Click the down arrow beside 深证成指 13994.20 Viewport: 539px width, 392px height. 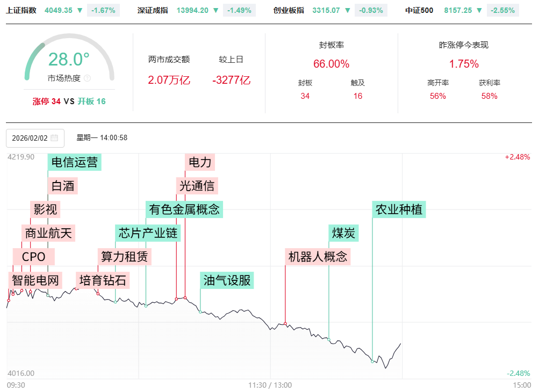pyautogui.click(x=216, y=10)
